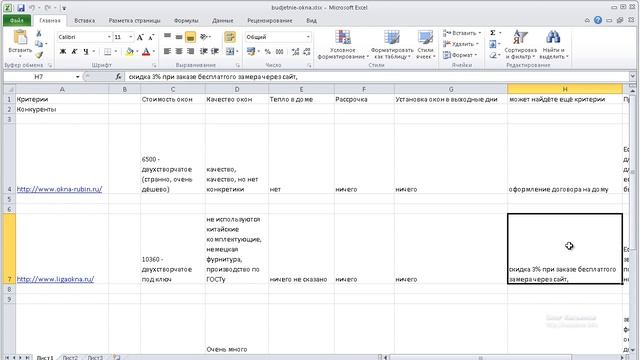Open the Общий number format dropdown
Image resolution: width=640 pixels, height=360 pixels.
pyautogui.click(x=308, y=37)
